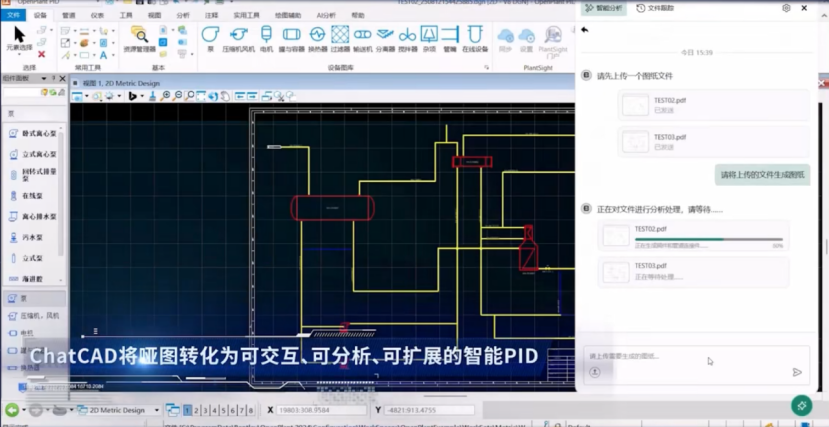Open the 资源管理器 resource manager
829x427 pixels.
(139, 39)
